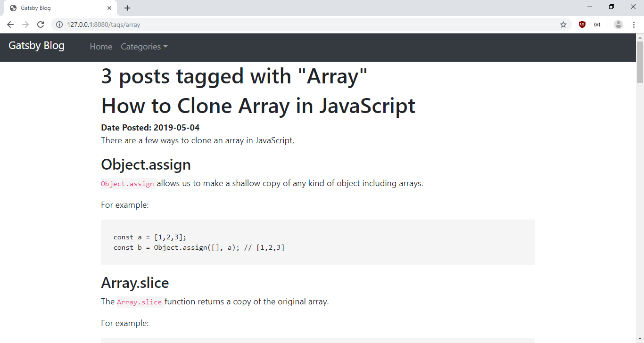
Task: View site information icon in address bar
Action: [x=59, y=24]
